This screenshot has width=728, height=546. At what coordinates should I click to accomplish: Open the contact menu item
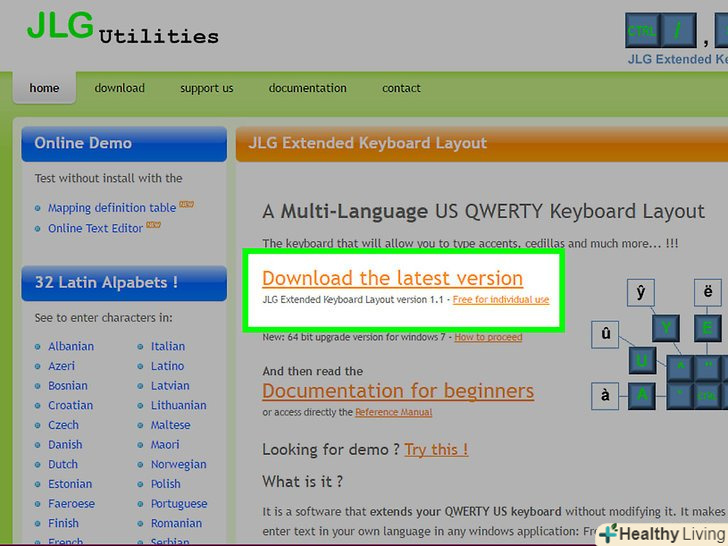401,88
